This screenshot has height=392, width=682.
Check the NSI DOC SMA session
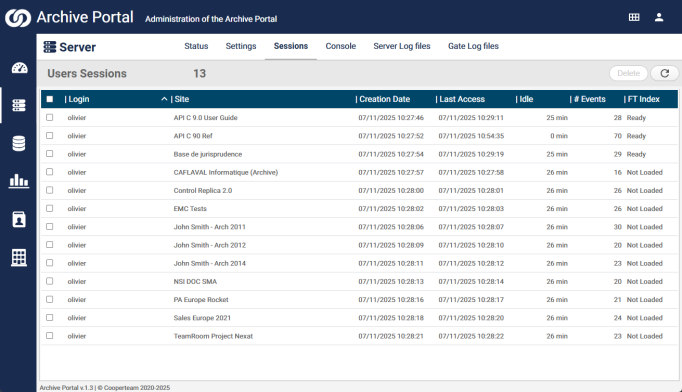click(50, 281)
